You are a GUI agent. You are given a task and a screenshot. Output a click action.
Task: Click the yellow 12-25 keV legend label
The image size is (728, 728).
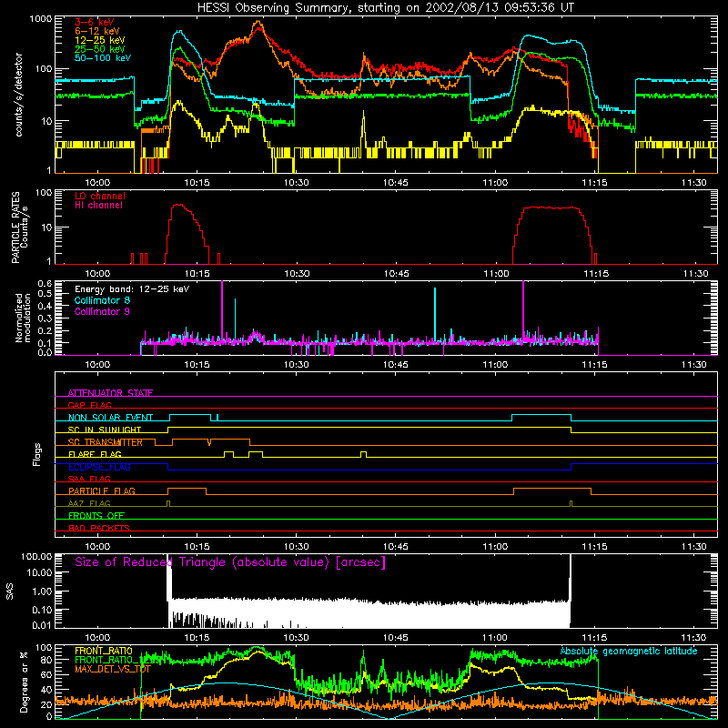(100, 40)
